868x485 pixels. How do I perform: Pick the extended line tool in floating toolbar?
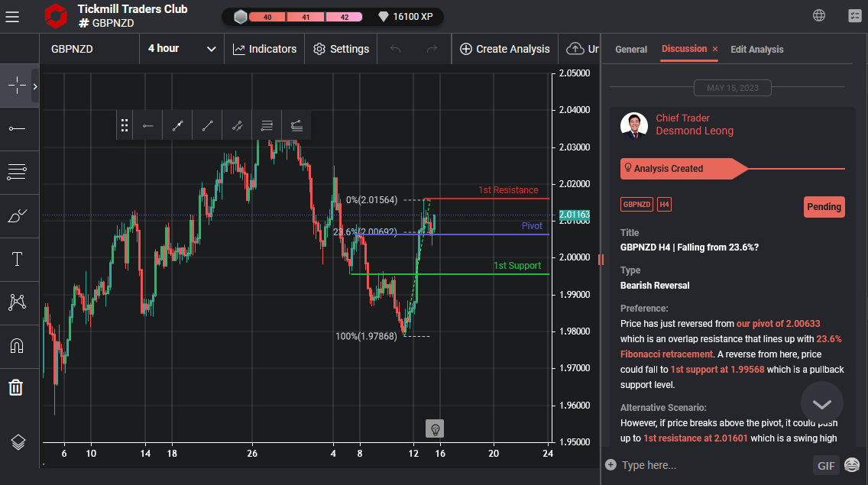(x=237, y=126)
